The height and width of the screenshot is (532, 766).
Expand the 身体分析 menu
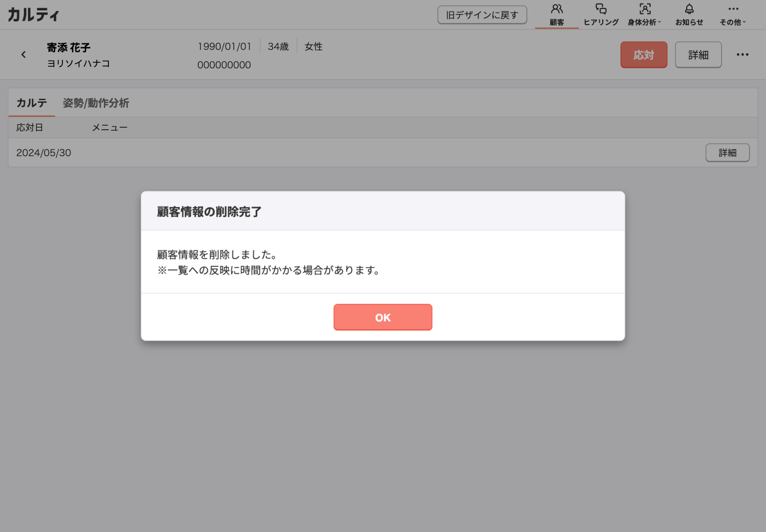645,15
